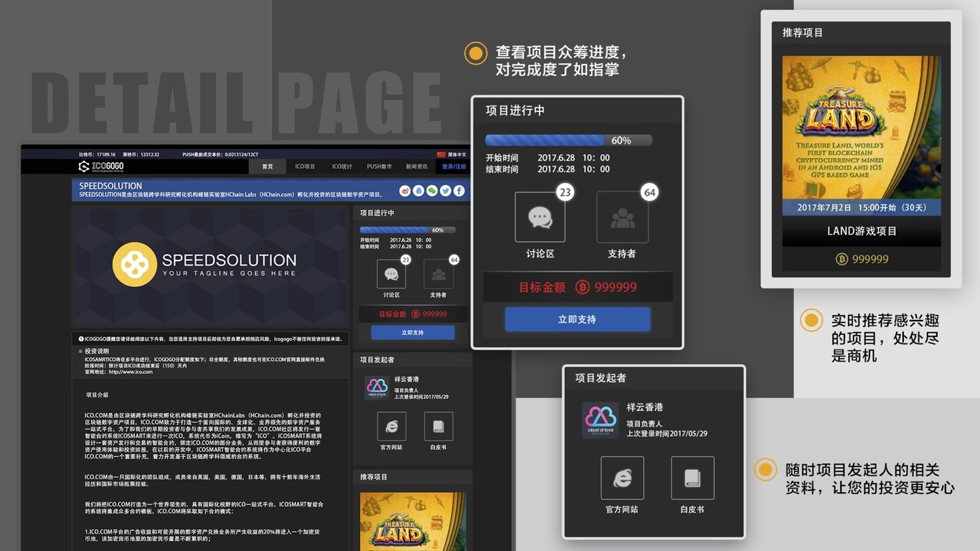This screenshot has width=980, height=551.
Task: Go to the 首页 tab
Action: click(268, 166)
